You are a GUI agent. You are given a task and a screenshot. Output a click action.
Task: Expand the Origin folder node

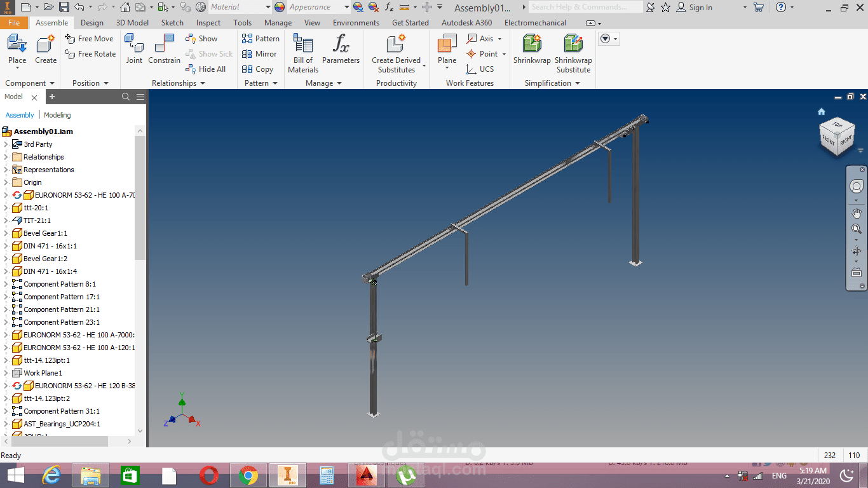coord(6,182)
